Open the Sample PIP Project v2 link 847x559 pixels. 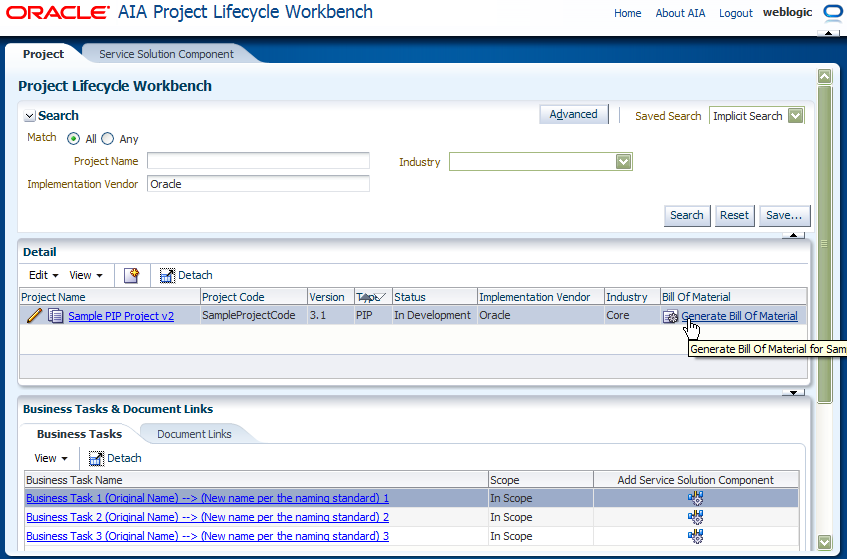[x=121, y=316]
